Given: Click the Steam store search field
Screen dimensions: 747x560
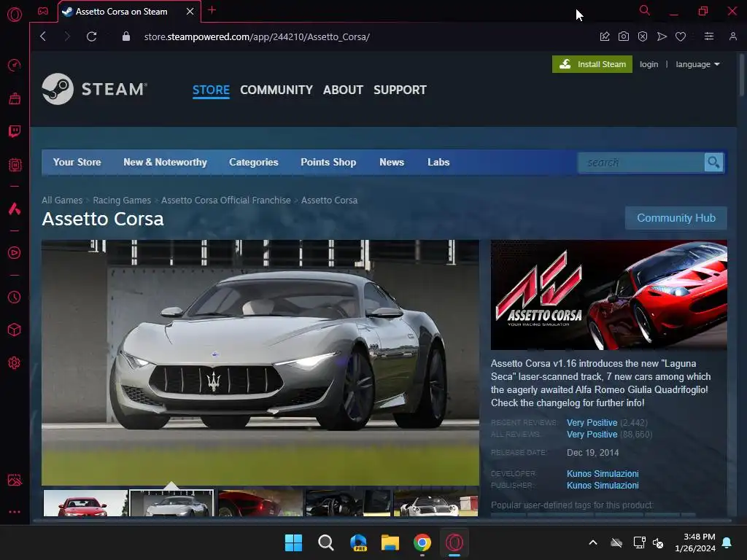Looking at the screenshot, I should point(641,163).
